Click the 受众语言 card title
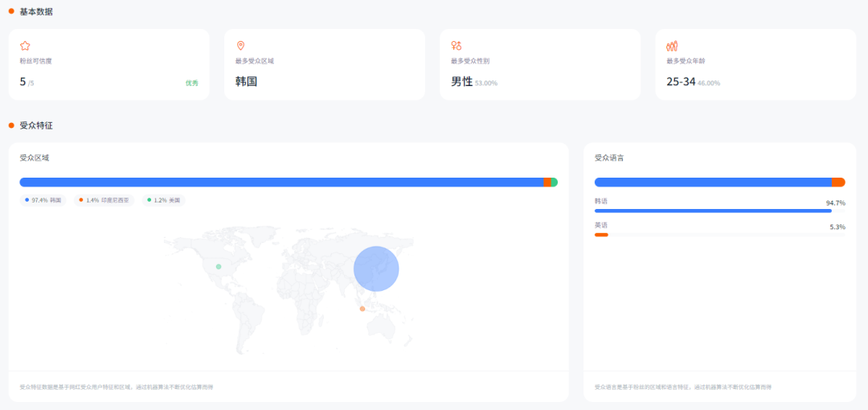The width and height of the screenshot is (868, 410). pos(609,158)
